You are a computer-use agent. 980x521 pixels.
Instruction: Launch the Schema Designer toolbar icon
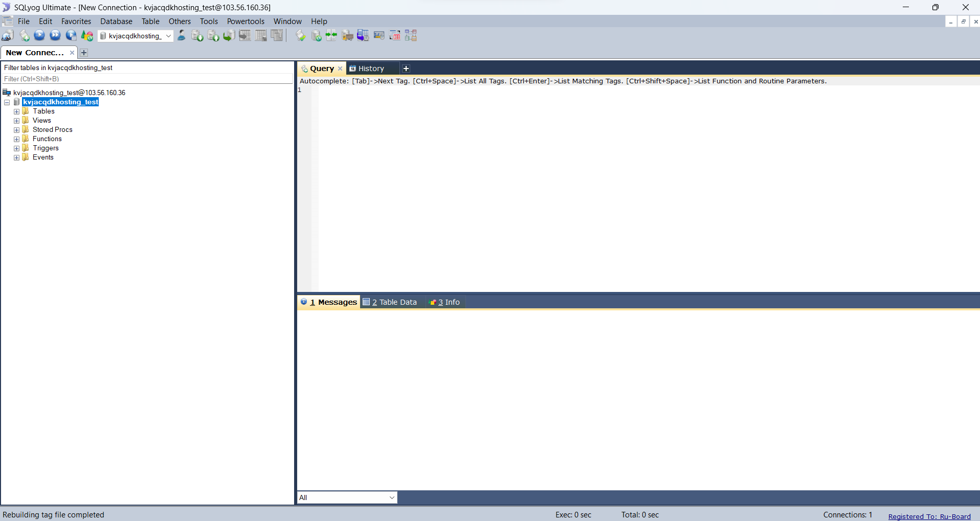[411, 36]
